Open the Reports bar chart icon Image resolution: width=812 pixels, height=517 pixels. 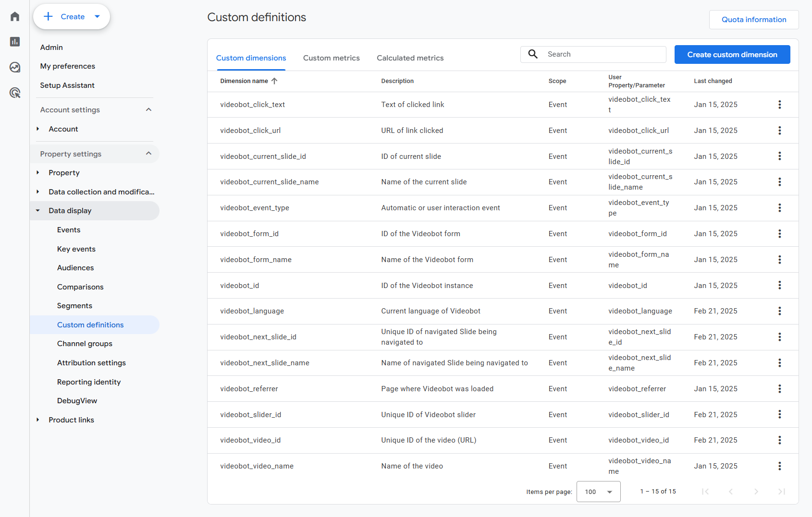(15, 42)
